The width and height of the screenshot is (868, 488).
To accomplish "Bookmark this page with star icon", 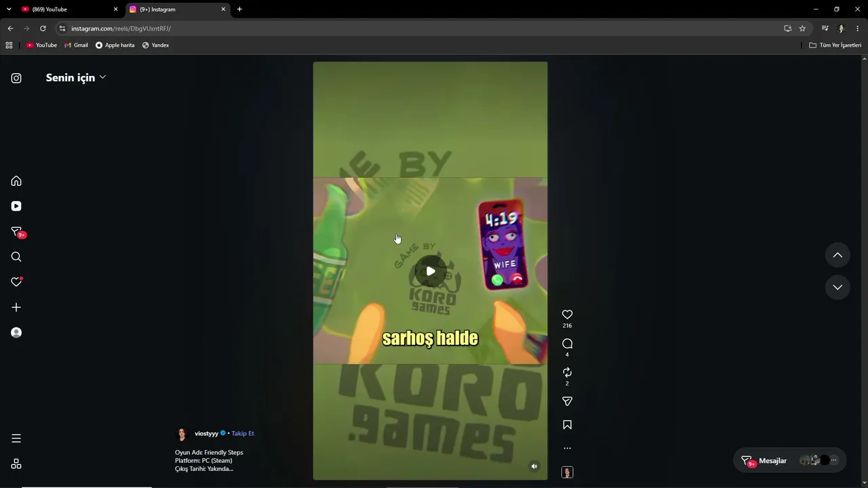I will (x=802, y=28).
